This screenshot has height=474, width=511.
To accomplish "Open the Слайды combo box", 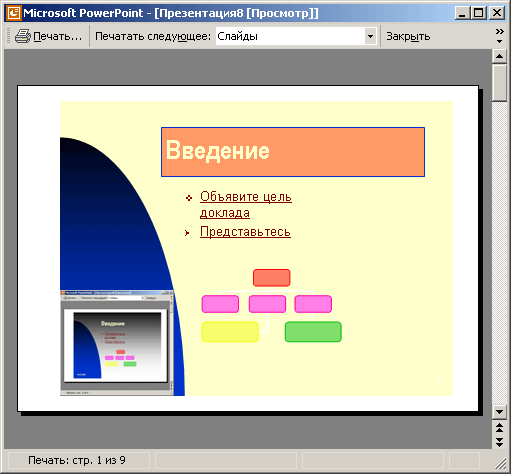I will [296, 36].
